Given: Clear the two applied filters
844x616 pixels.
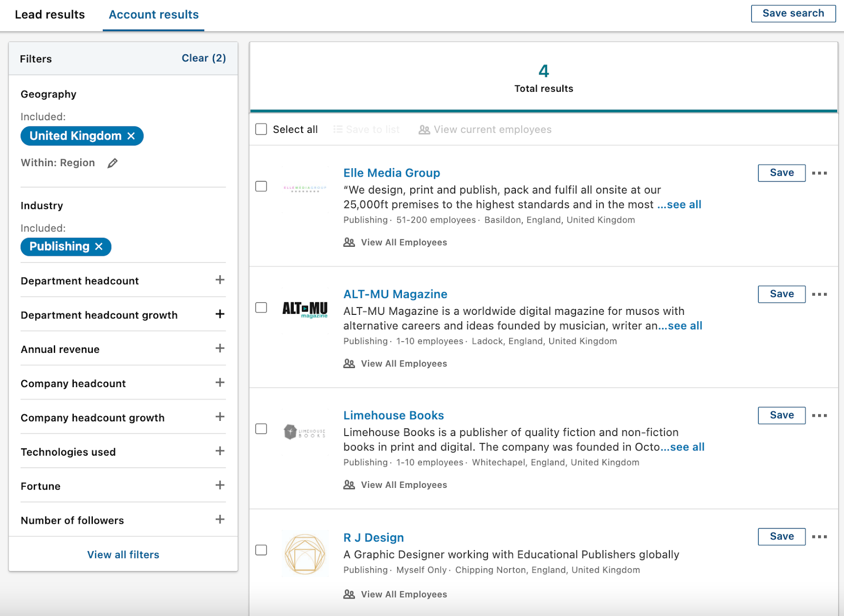Looking at the screenshot, I should point(204,58).
